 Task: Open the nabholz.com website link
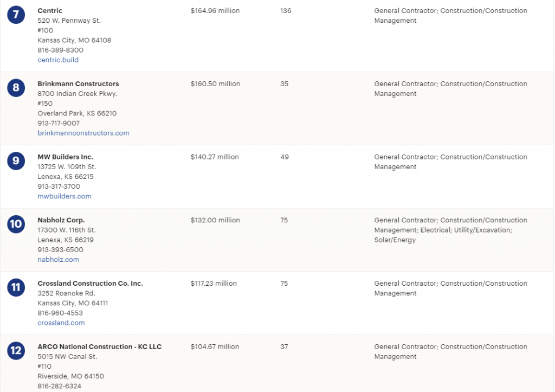click(59, 260)
